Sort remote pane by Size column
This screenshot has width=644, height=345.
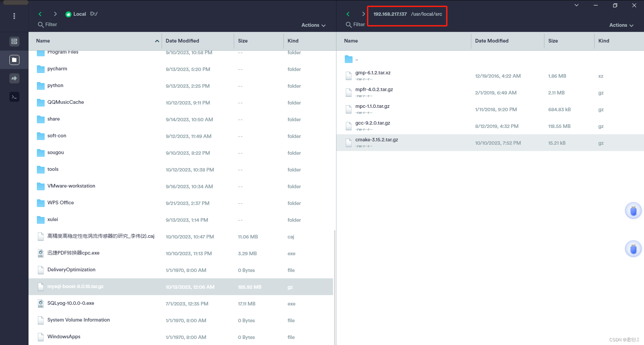coord(553,41)
